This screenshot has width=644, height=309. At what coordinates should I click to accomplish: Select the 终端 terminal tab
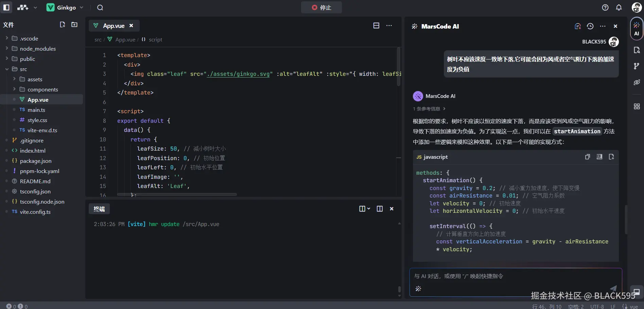(x=99, y=209)
